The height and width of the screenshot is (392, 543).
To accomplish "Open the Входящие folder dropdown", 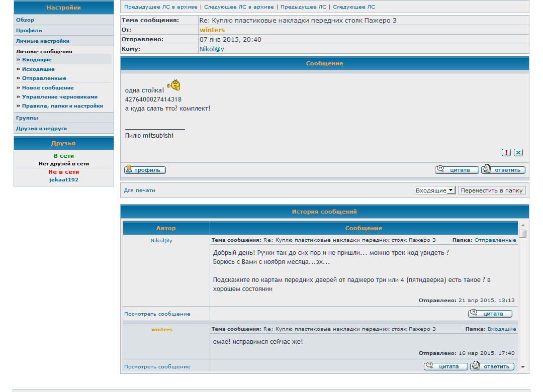I will [x=435, y=190].
